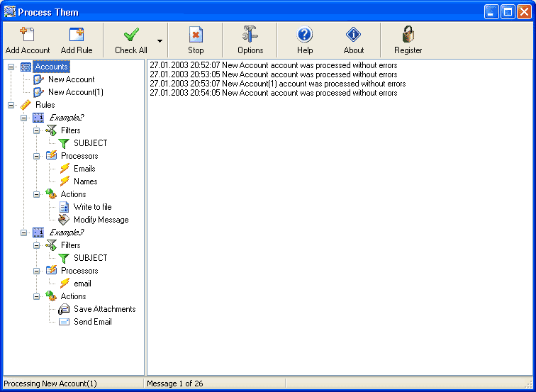Click the Names lightning bolt icon

click(65, 181)
